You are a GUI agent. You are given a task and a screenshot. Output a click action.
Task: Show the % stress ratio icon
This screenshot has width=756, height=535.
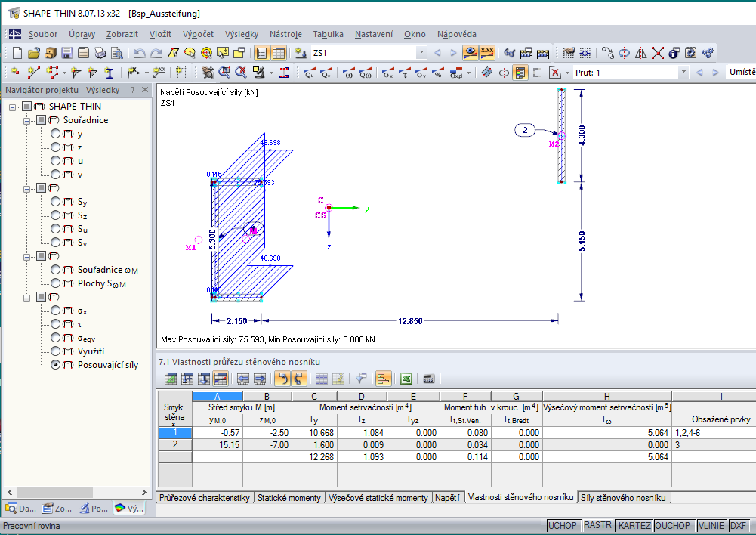pos(438,73)
